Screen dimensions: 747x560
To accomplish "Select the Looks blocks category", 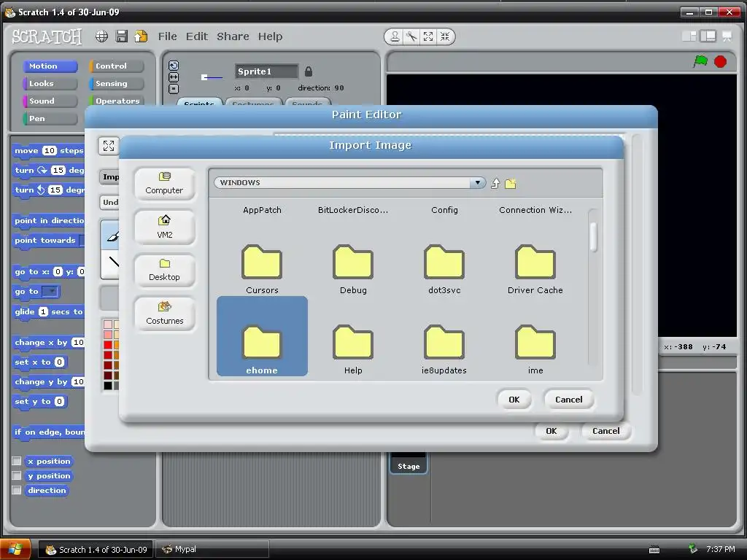I will coord(50,84).
